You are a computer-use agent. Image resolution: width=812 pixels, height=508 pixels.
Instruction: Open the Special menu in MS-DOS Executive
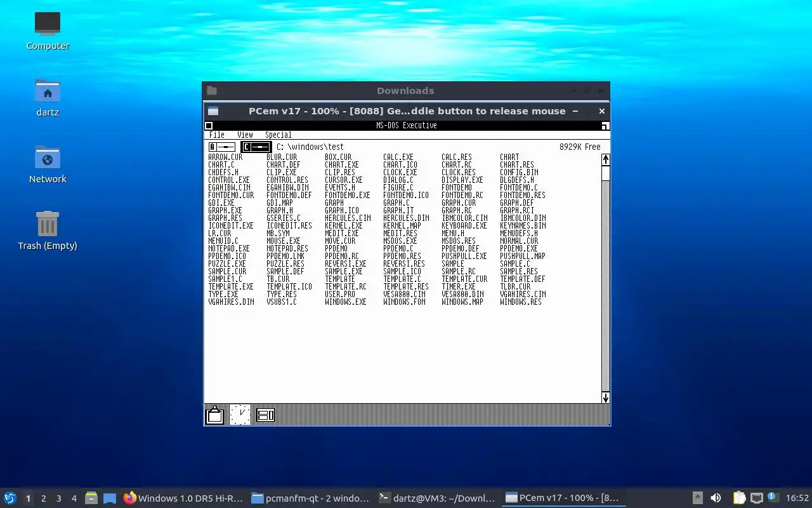point(278,135)
